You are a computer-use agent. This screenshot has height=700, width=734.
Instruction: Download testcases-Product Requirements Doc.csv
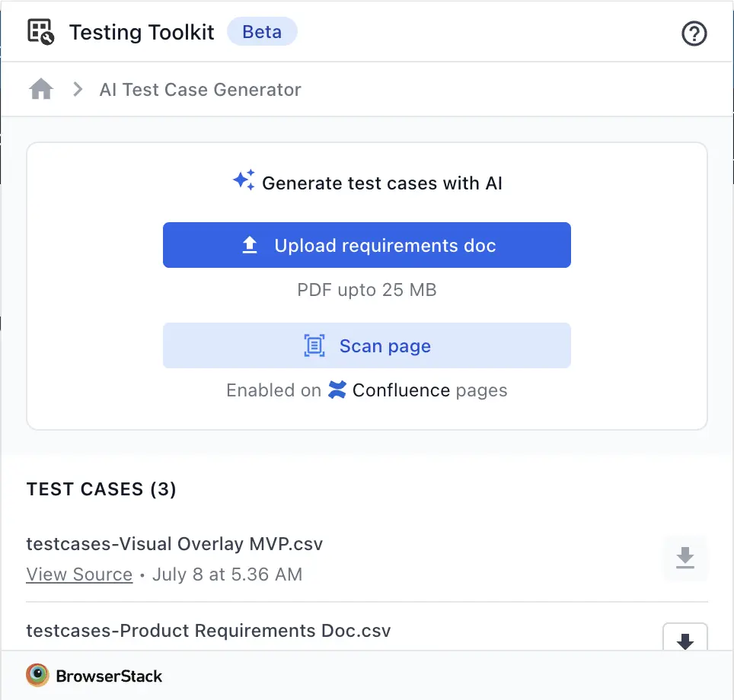tap(685, 638)
